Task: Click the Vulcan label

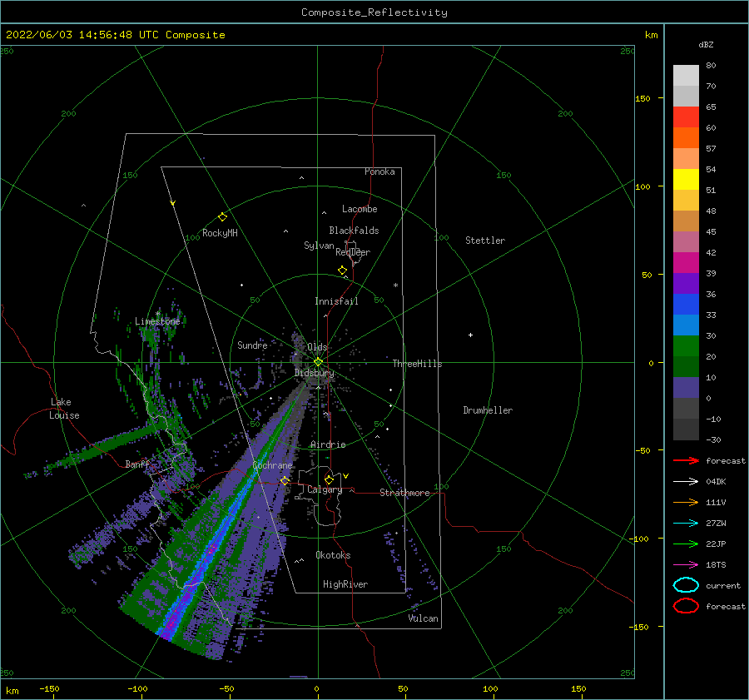Action: 424,618
